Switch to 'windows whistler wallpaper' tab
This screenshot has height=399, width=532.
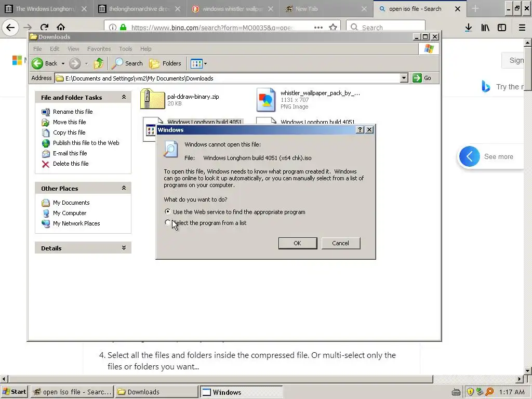pyautogui.click(x=232, y=9)
